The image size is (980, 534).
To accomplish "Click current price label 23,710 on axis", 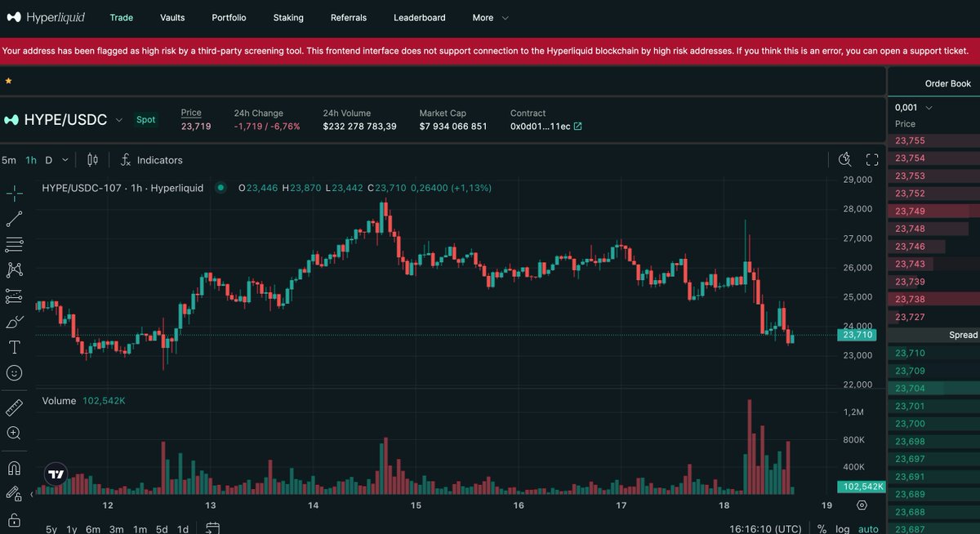I will click(x=857, y=335).
